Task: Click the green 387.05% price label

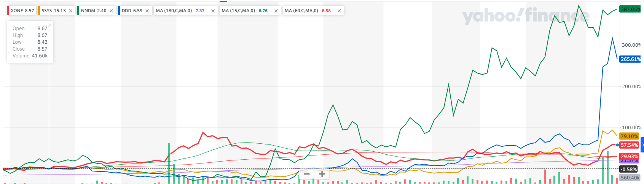Action: coord(630,9)
